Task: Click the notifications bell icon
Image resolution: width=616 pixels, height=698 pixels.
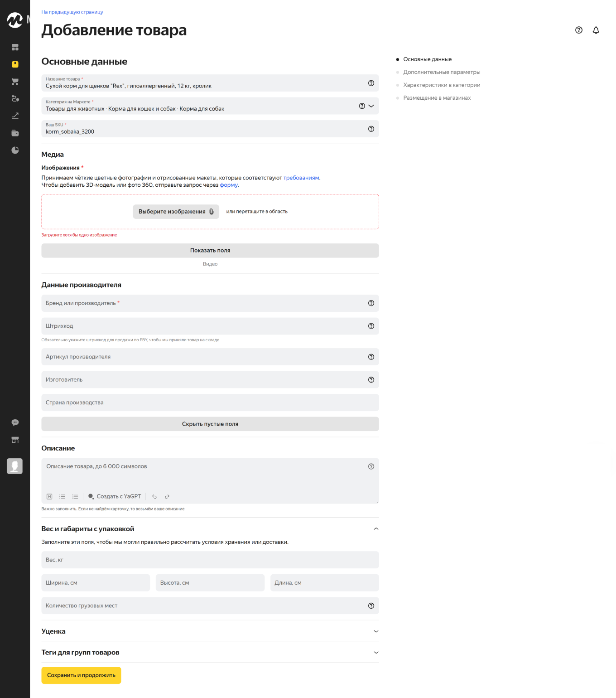Action: click(x=596, y=30)
